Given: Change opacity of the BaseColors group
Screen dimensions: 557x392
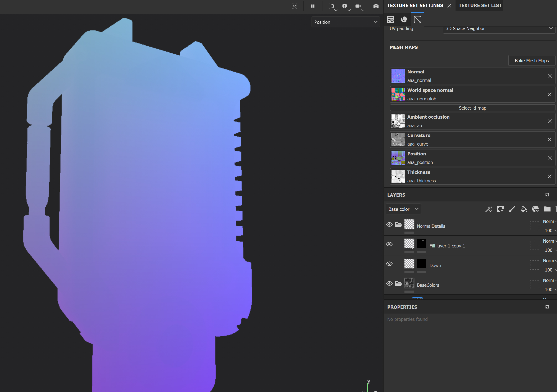Looking at the screenshot, I should click(x=548, y=289).
